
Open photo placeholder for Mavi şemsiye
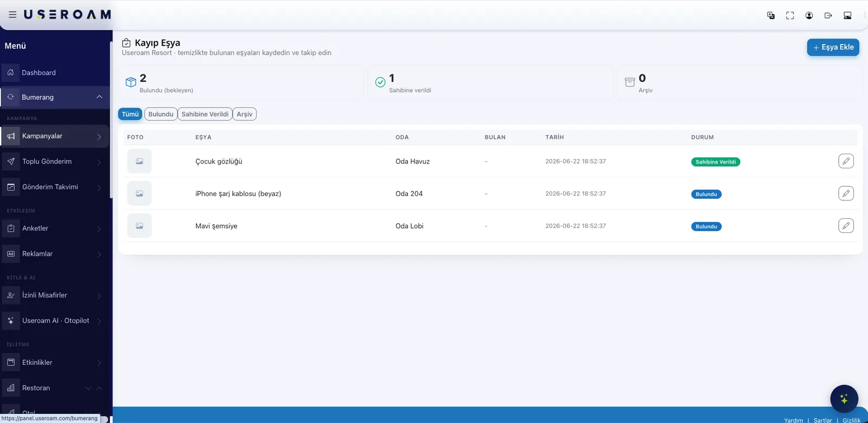coord(139,225)
